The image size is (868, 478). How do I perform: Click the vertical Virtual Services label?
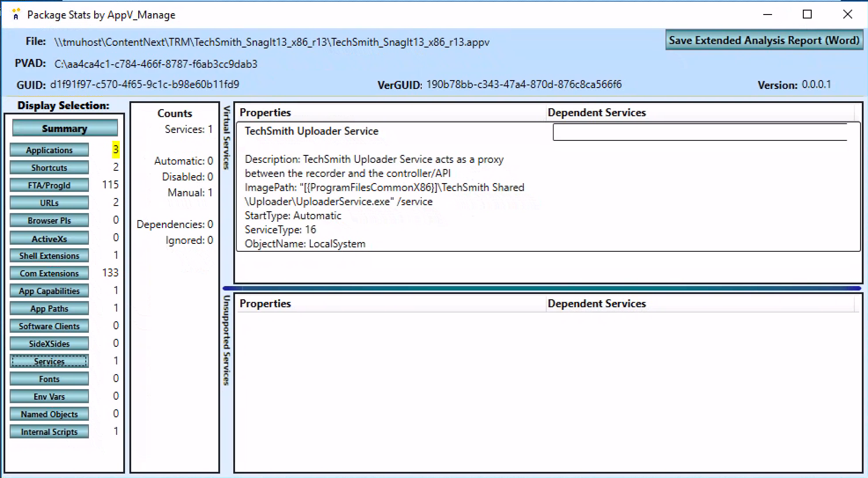coord(227,138)
